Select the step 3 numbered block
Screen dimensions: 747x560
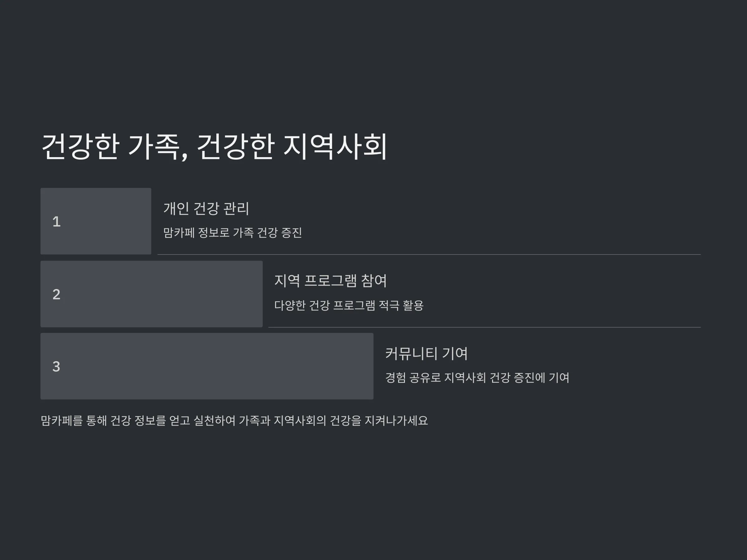207,366
